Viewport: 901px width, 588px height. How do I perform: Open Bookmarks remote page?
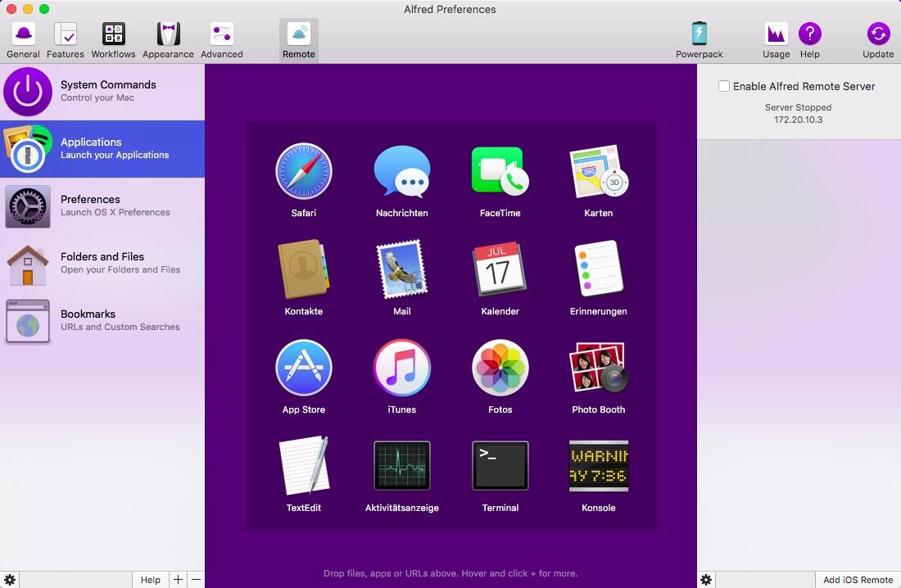pyautogui.click(x=102, y=321)
